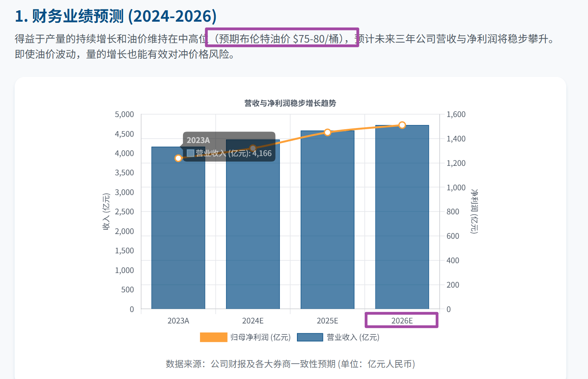Click the 2026E x-axis label
This screenshot has width=588, height=379.
click(x=402, y=321)
